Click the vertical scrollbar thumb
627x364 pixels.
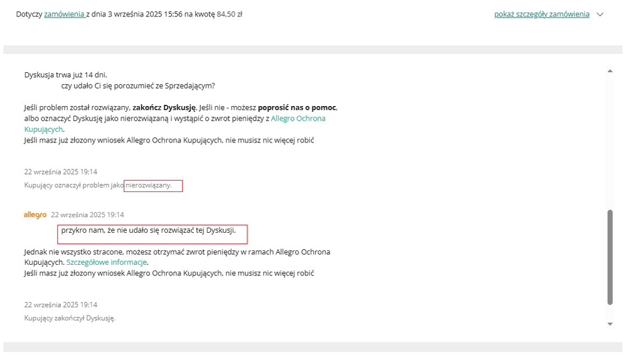point(610,257)
